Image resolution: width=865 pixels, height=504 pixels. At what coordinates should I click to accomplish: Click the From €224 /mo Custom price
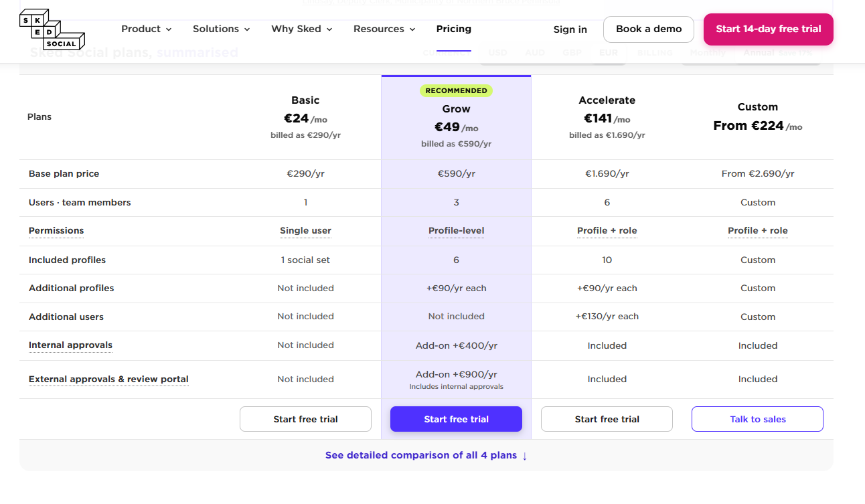[757, 125]
